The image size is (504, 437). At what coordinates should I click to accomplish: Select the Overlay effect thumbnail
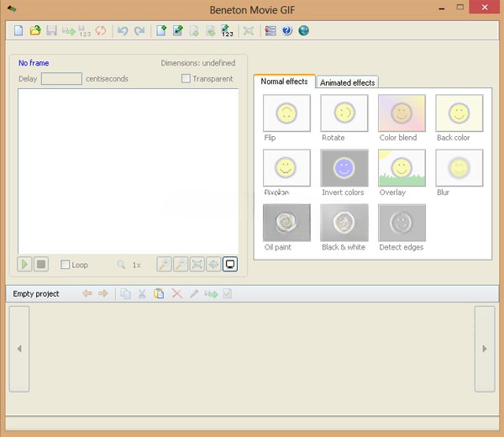(402, 168)
